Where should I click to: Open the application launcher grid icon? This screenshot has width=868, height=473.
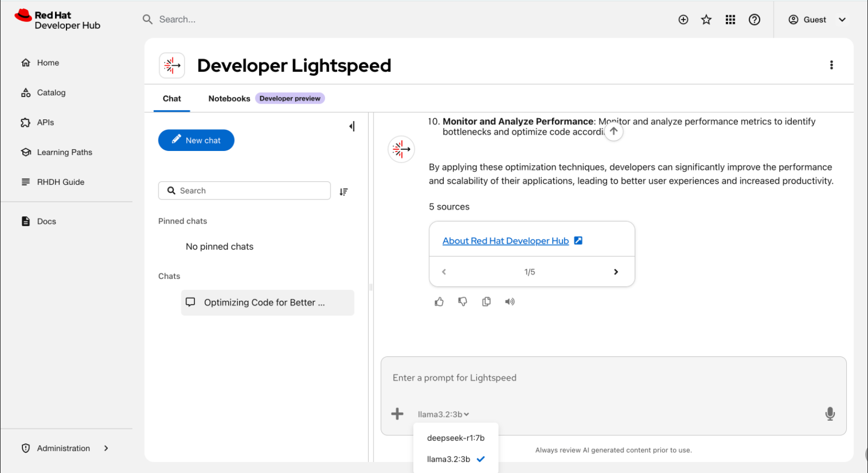pos(730,20)
